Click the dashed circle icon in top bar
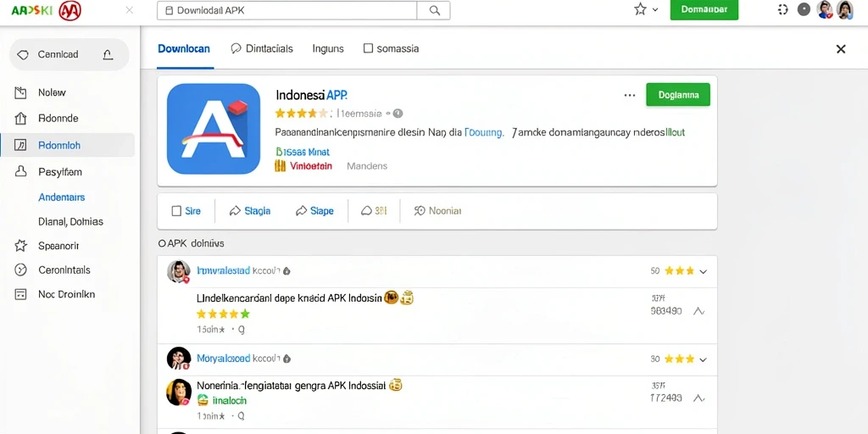Screen dimensions: 868x434 click(782, 9)
